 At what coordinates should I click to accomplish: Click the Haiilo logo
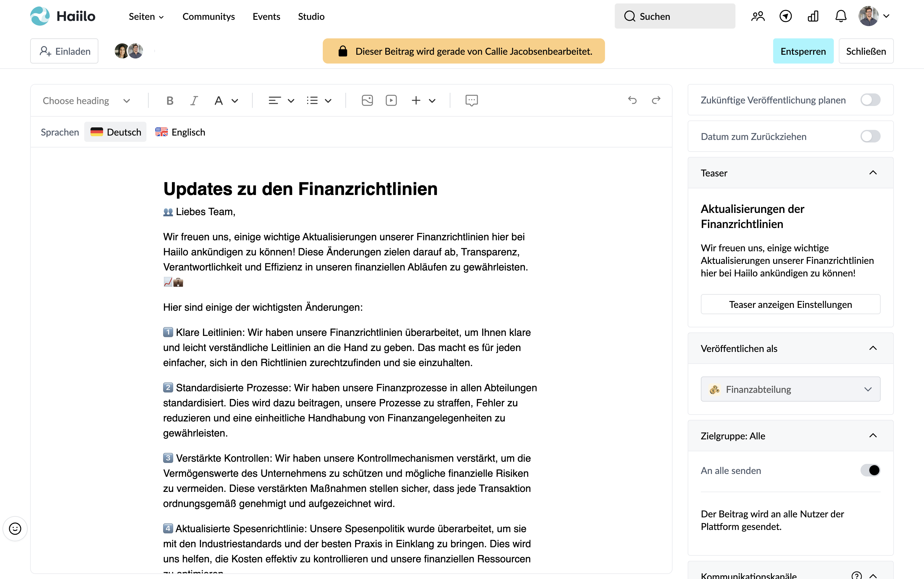coord(63,16)
